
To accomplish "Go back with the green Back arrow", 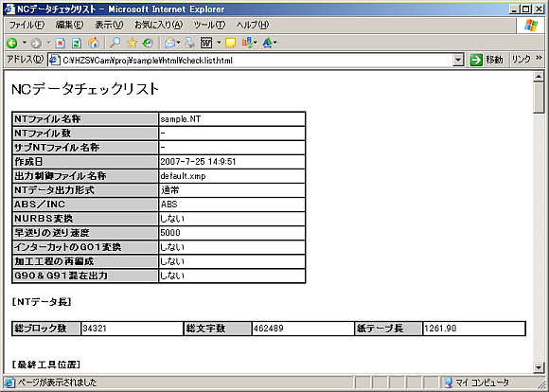I will click(x=12, y=44).
